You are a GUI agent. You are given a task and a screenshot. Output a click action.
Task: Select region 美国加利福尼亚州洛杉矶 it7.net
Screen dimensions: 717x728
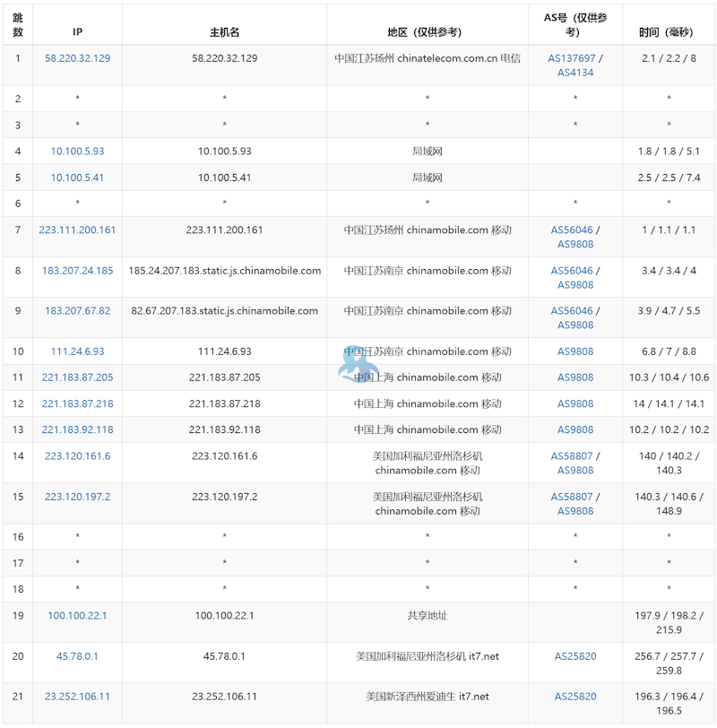428,656
